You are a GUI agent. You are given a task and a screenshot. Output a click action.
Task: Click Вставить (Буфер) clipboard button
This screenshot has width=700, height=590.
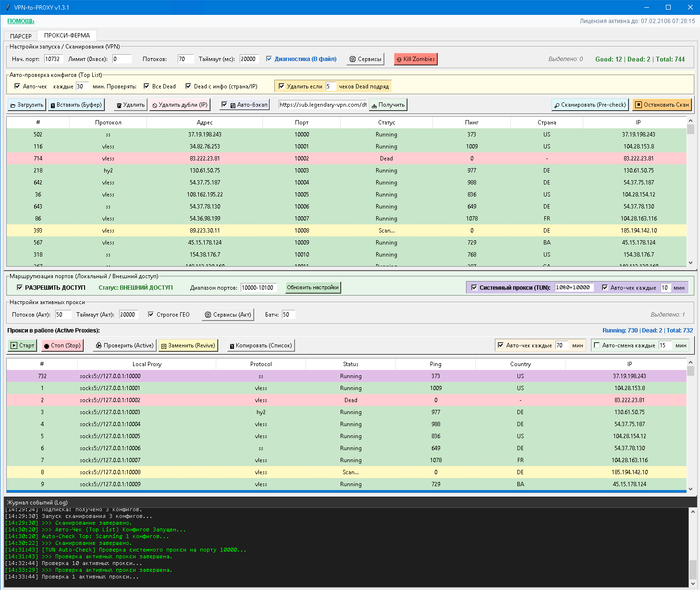pyautogui.click(x=76, y=105)
